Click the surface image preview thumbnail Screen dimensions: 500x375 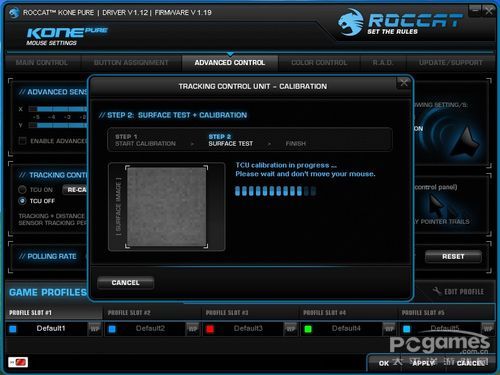166,207
